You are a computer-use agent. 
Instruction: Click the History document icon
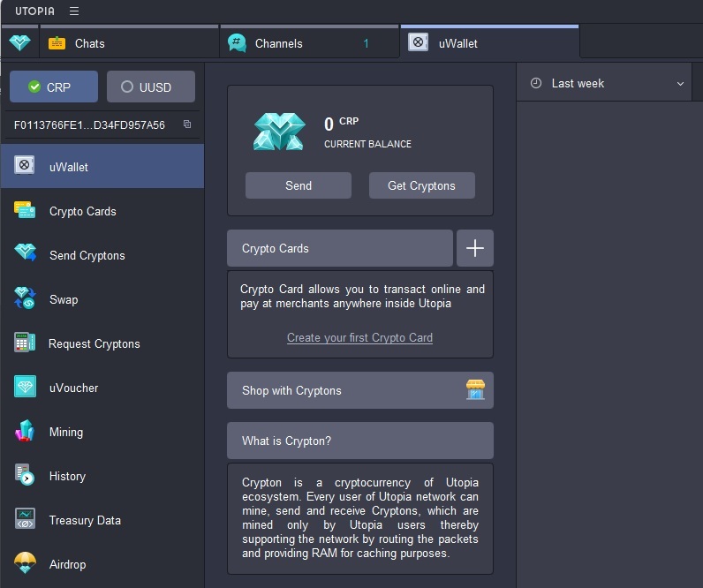(x=24, y=475)
